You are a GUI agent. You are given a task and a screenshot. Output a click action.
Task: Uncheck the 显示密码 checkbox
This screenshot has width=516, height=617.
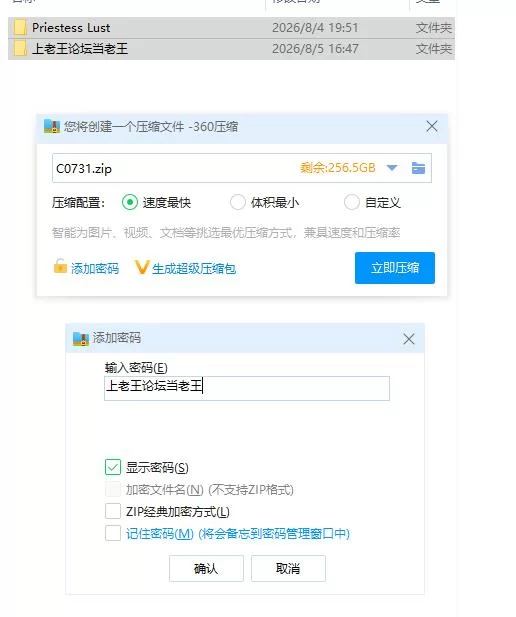(x=113, y=467)
